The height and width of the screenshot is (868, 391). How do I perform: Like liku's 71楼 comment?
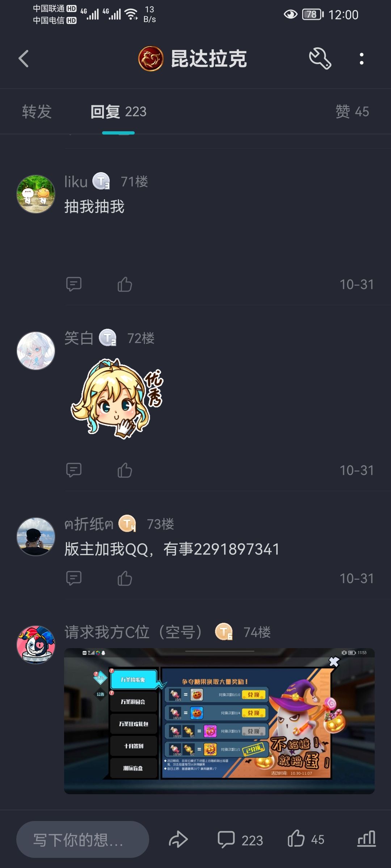(x=125, y=284)
